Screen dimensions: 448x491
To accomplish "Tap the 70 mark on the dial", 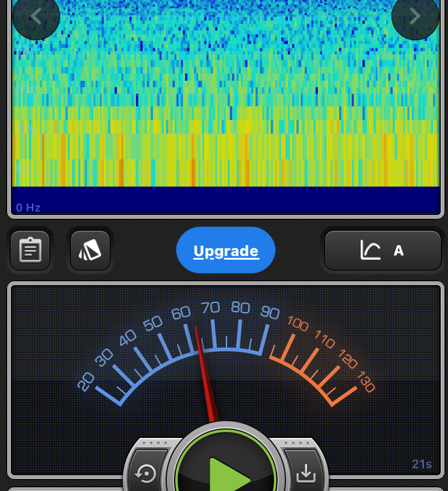I will tap(210, 308).
